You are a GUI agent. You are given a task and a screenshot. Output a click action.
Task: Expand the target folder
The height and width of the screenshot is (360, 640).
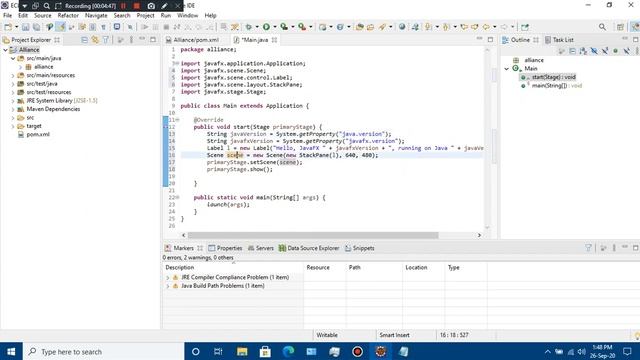(13, 127)
